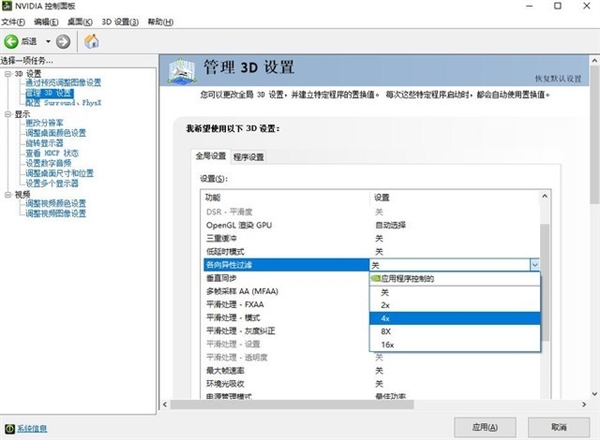Image resolution: width=600 pixels, height=440 pixels.
Task: Click the horizontal scrollbar left arrow
Action: click(165, 404)
